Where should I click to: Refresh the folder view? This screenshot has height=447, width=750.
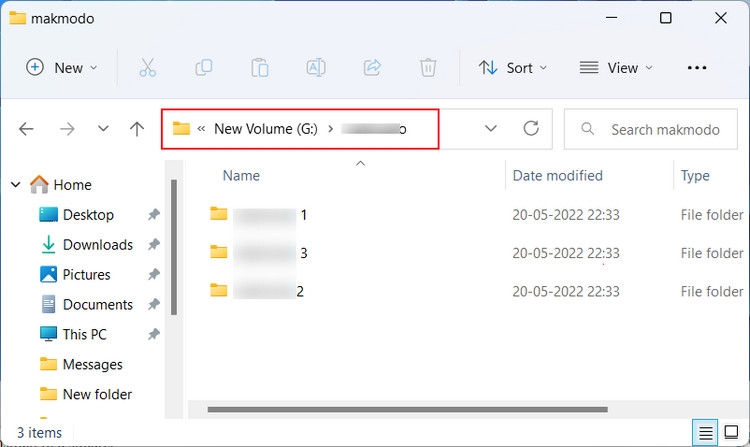point(531,128)
